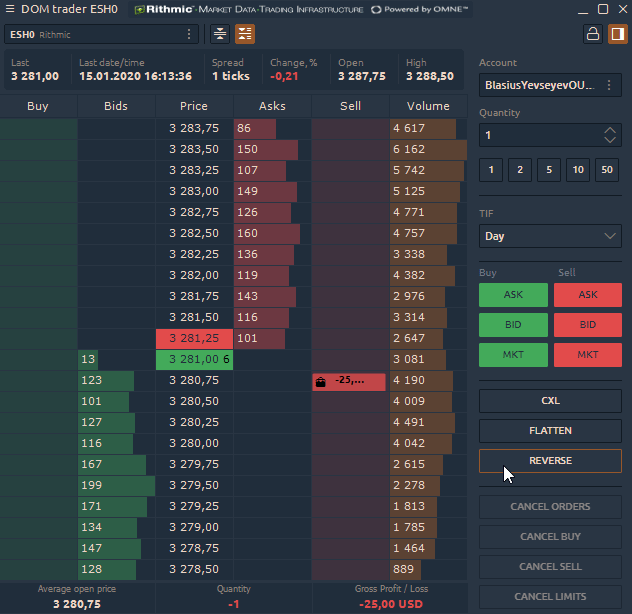Open the account options three-dot menu
This screenshot has height=614, width=632.
coord(609,85)
